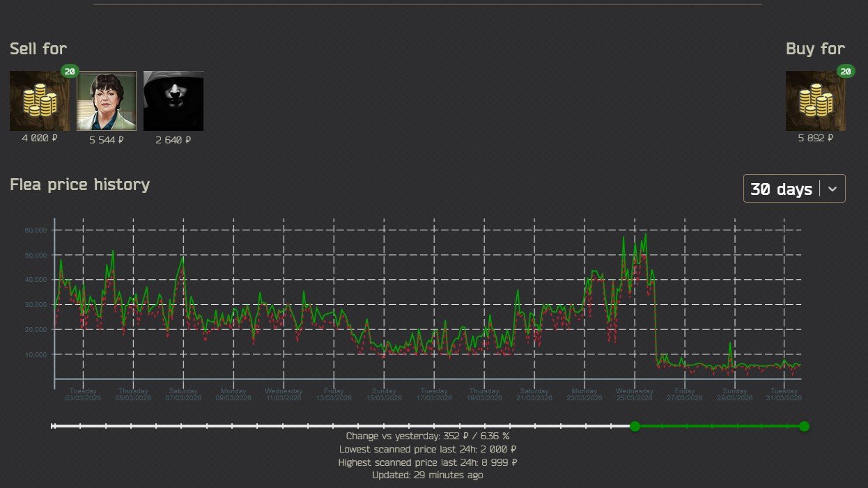Click the green 20 badge on Sell for coins
This screenshot has width=868, height=488.
point(69,71)
